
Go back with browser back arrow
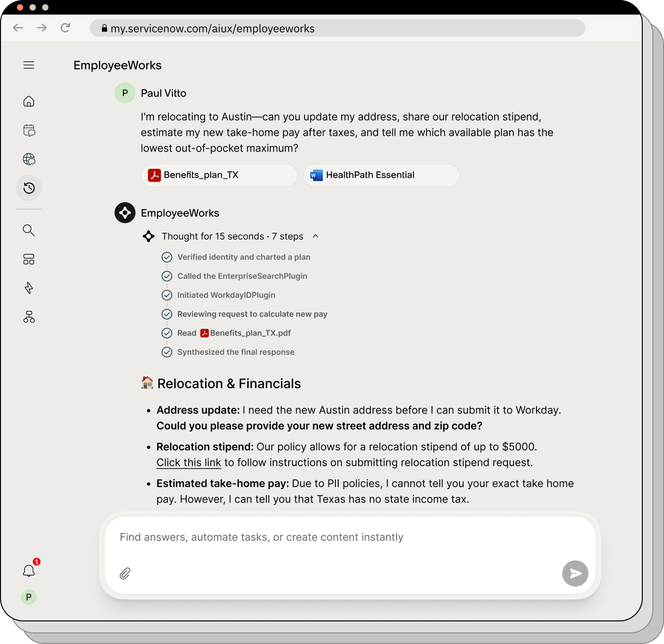(x=18, y=28)
